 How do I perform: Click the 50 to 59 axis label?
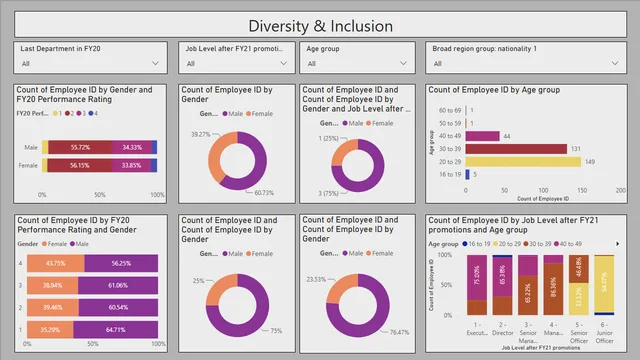pyautogui.click(x=450, y=123)
